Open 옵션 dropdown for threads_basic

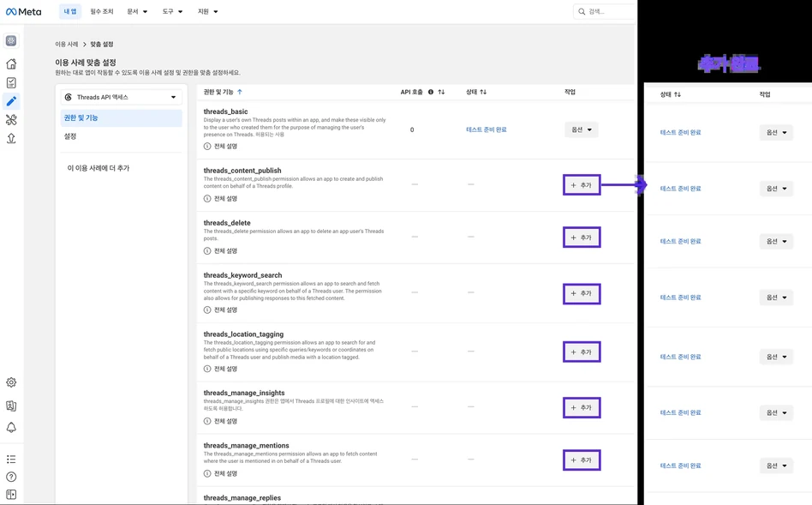582,129
